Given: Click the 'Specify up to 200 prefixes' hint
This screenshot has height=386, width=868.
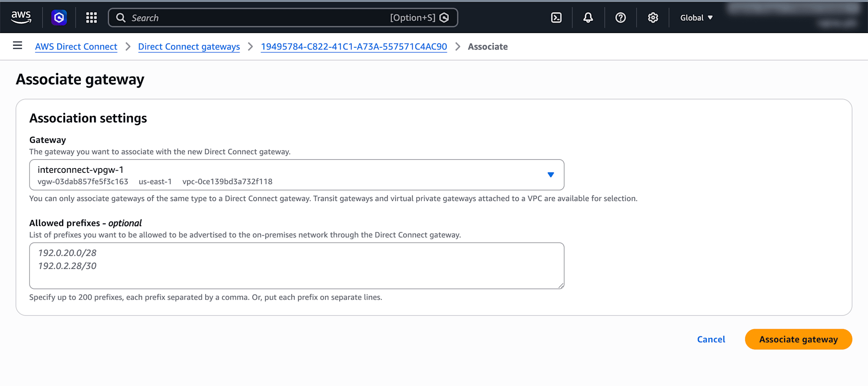Looking at the screenshot, I should click(x=206, y=297).
